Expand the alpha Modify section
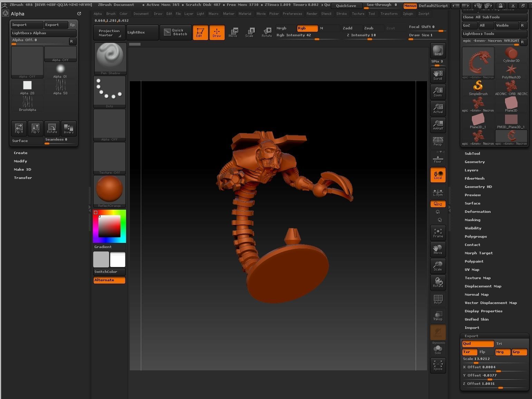 tap(20, 161)
